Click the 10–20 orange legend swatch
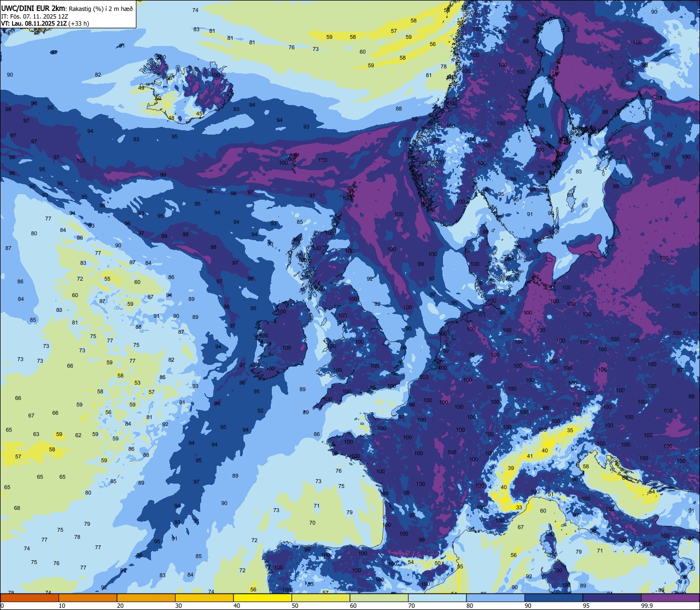This screenshot has width=700, height=610. click(x=87, y=597)
